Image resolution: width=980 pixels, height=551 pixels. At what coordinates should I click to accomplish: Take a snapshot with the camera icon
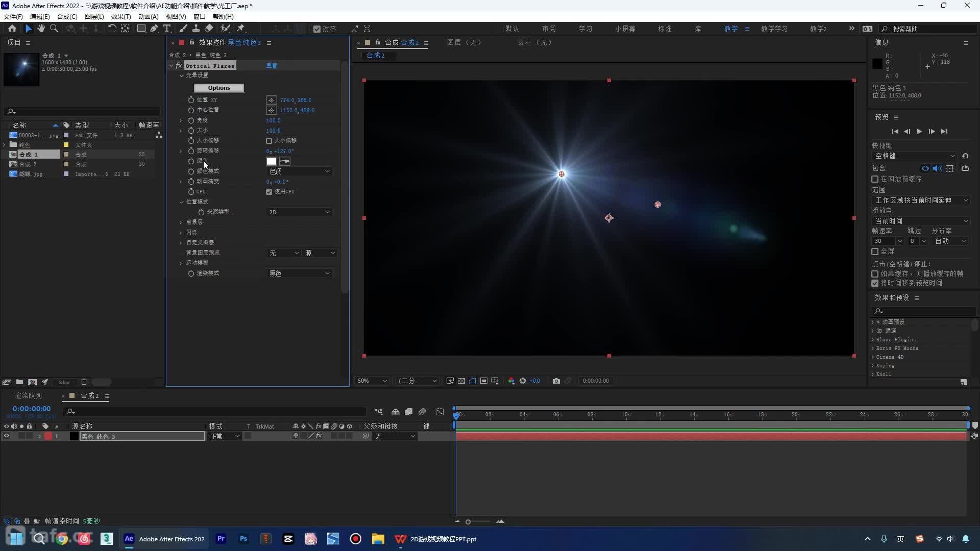pos(556,381)
